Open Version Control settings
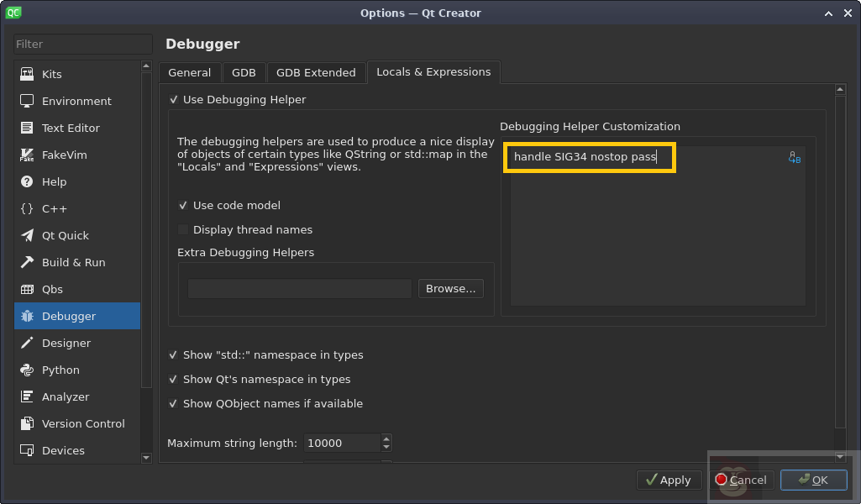861x504 pixels. coord(82,423)
